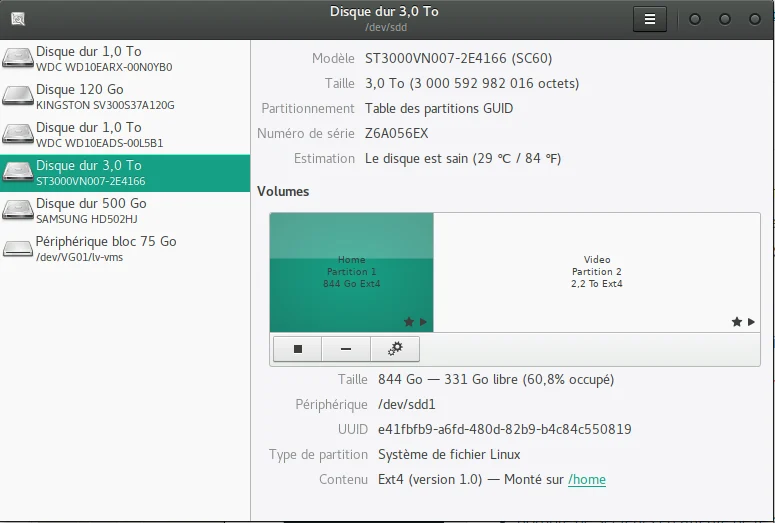Click the WD10EARX hard drive icon
Viewport: 775px width, 523px height.
tap(18, 58)
